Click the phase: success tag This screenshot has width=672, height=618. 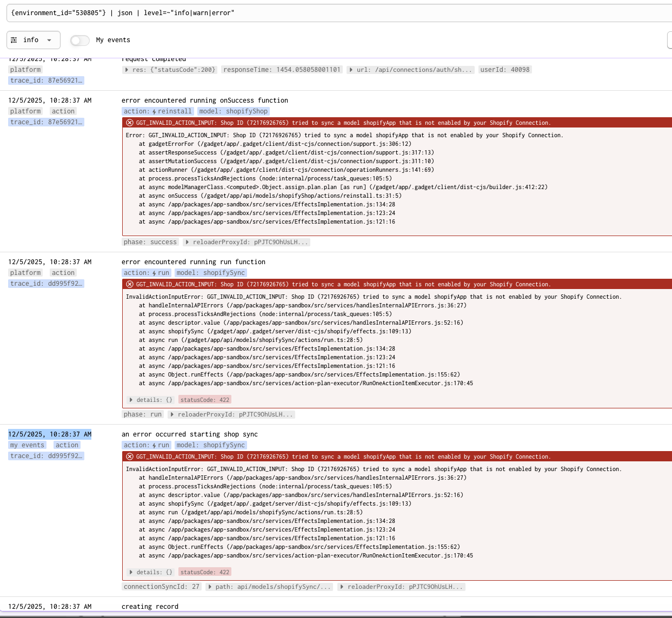pyautogui.click(x=150, y=242)
